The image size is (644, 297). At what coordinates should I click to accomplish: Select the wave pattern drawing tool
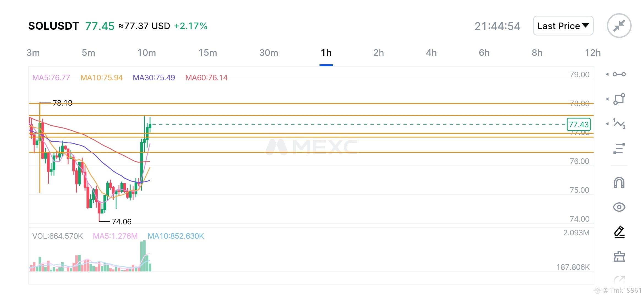point(619,124)
